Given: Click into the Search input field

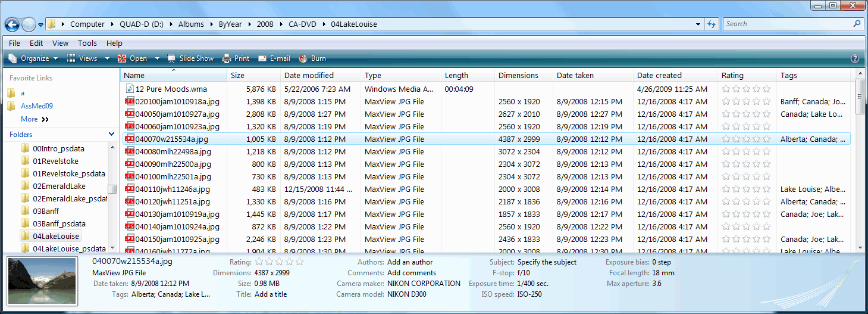Looking at the screenshot, I should (786, 24).
